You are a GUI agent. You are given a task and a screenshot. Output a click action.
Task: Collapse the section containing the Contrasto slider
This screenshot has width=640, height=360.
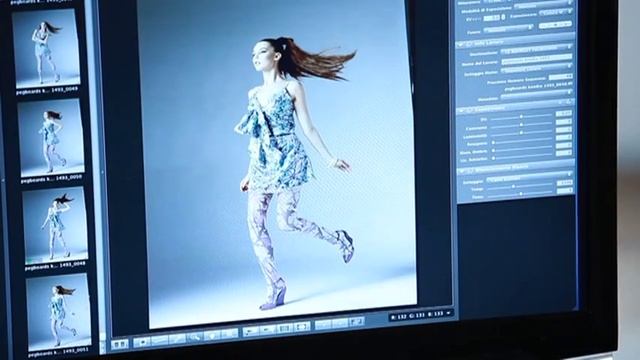pyautogui.click(x=461, y=110)
